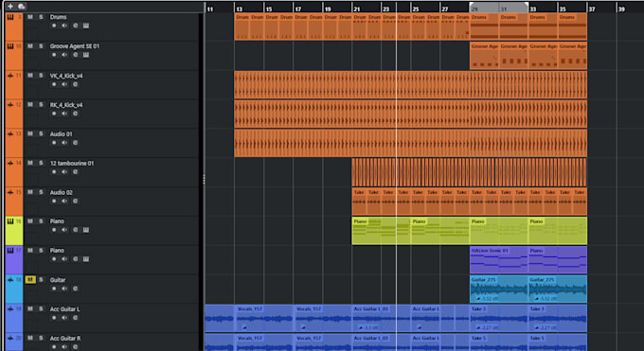
Task: Open channel settings for purple Piano track 17
Action: (x=75, y=259)
